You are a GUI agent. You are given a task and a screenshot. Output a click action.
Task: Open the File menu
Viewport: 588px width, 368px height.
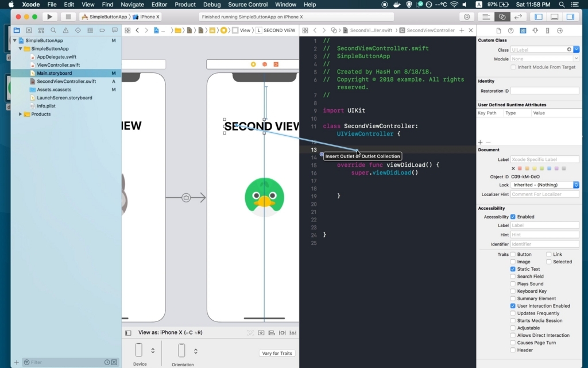tap(52, 5)
